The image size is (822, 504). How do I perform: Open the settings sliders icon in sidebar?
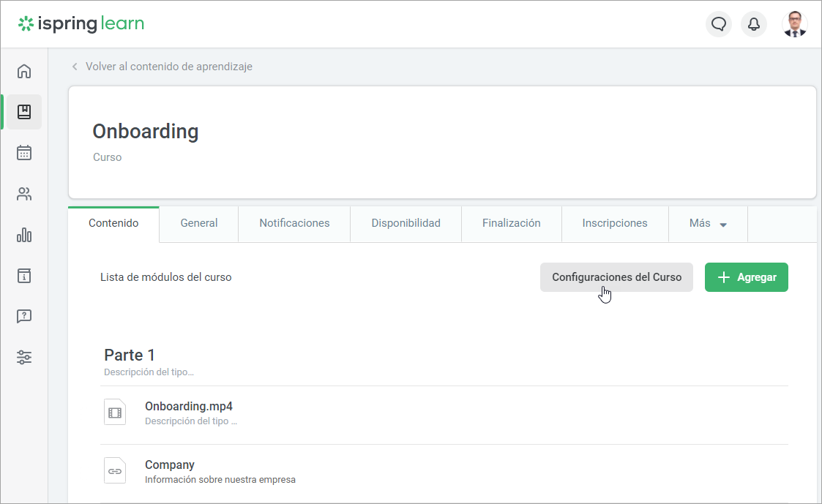(x=24, y=358)
